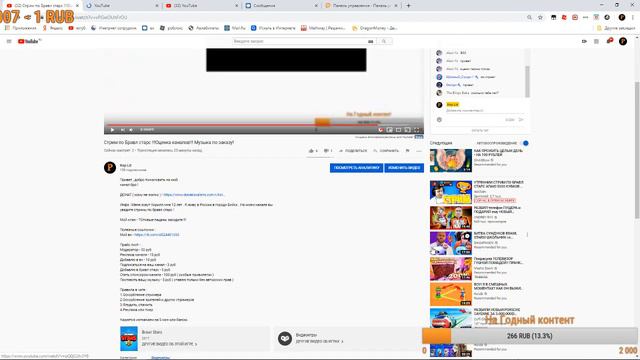Open the YouTube apps grid icon

tap(596, 41)
